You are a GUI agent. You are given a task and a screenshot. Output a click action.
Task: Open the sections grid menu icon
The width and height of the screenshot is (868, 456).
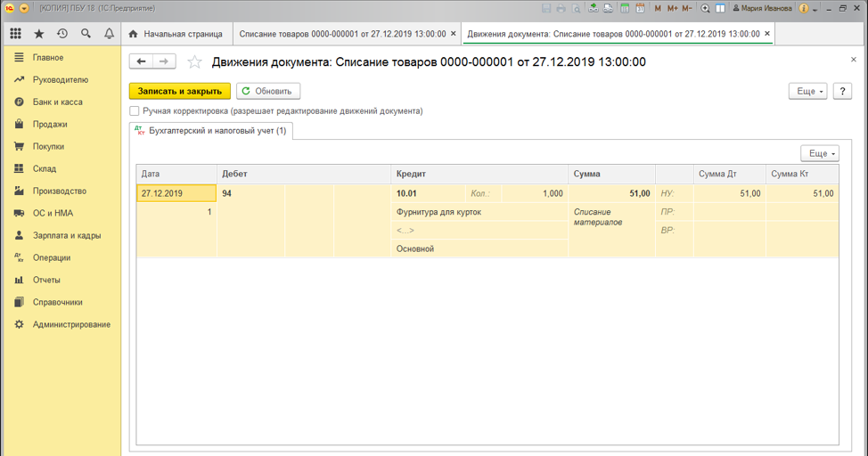tap(15, 34)
